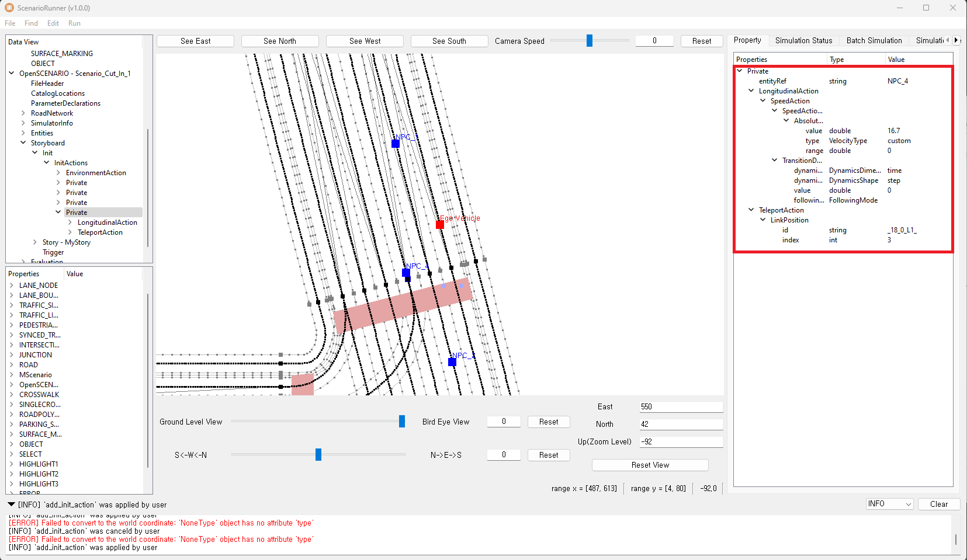Click the red Ego Vehicle marker

point(440,225)
